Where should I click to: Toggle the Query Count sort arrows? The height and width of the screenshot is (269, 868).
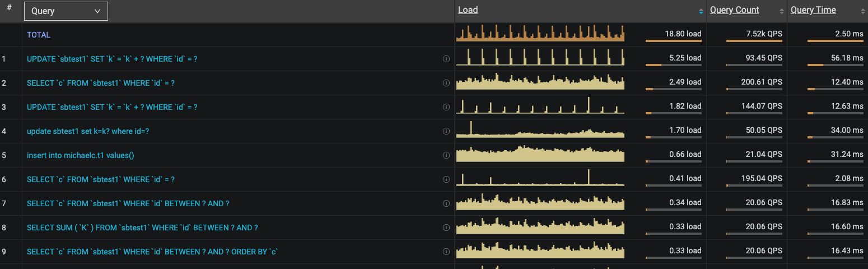(x=782, y=11)
